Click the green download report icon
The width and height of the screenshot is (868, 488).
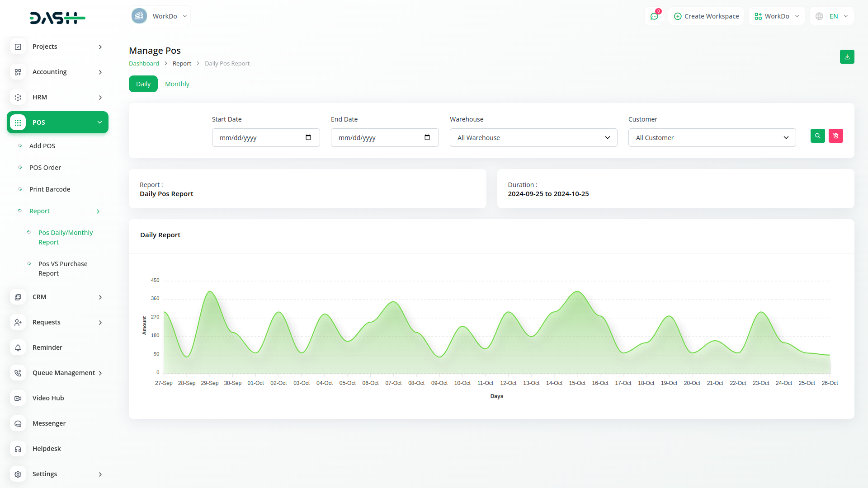847,57
